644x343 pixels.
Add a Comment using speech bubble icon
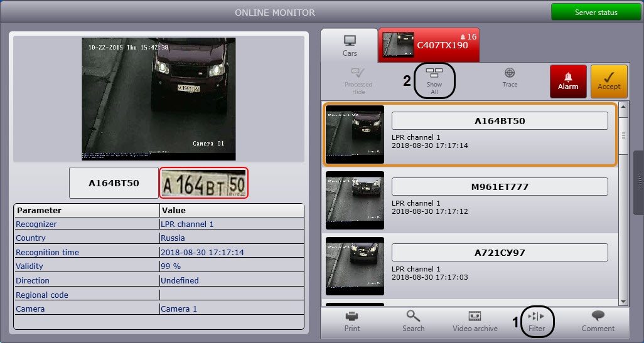(598, 321)
